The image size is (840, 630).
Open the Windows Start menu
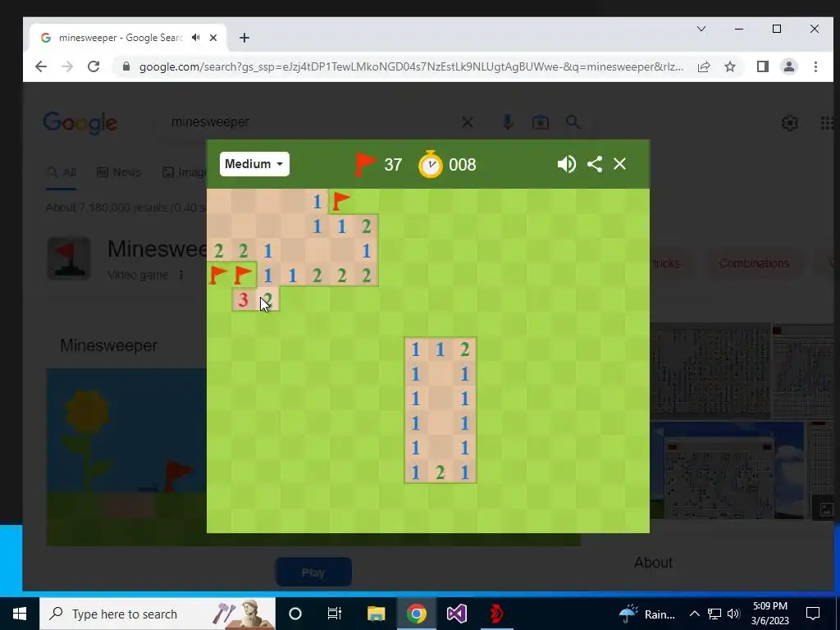coord(20,614)
